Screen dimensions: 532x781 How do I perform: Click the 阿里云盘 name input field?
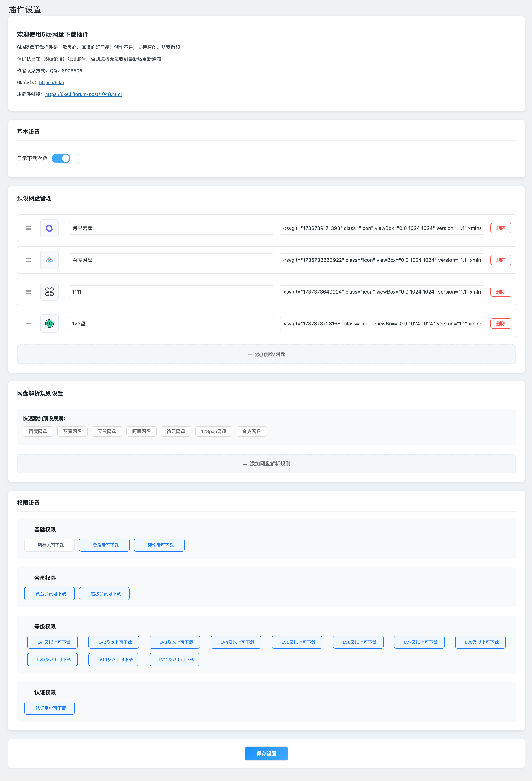[171, 228]
